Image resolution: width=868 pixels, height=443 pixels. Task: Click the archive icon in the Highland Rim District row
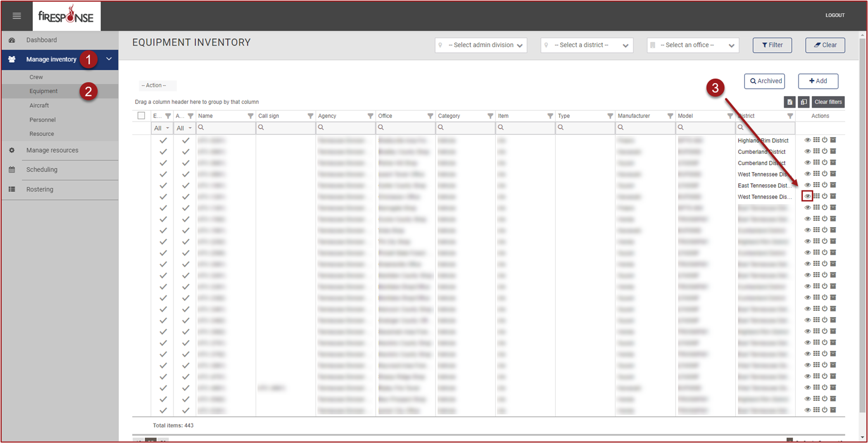(x=833, y=140)
